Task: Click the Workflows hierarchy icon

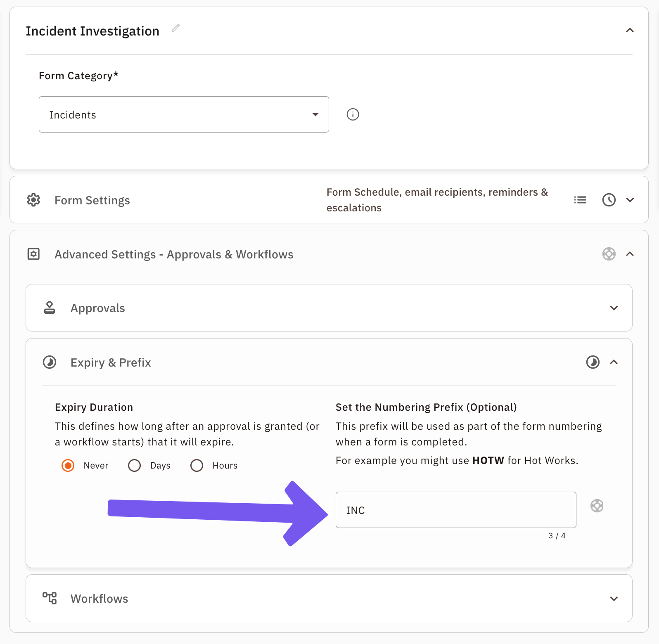Action: pos(50,598)
